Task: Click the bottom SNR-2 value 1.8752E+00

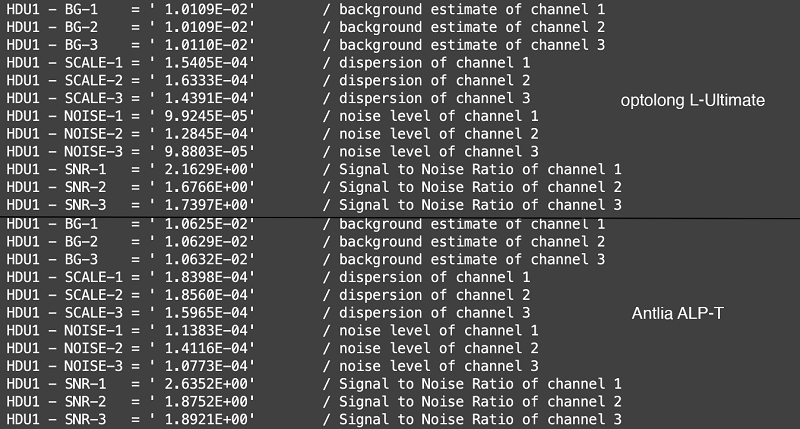Action: click(206, 401)
